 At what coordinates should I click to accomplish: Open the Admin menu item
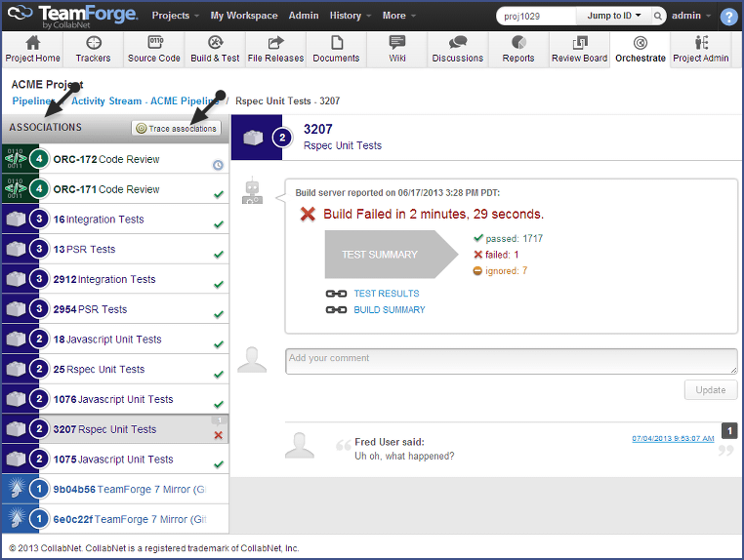[x=304, y=16]
